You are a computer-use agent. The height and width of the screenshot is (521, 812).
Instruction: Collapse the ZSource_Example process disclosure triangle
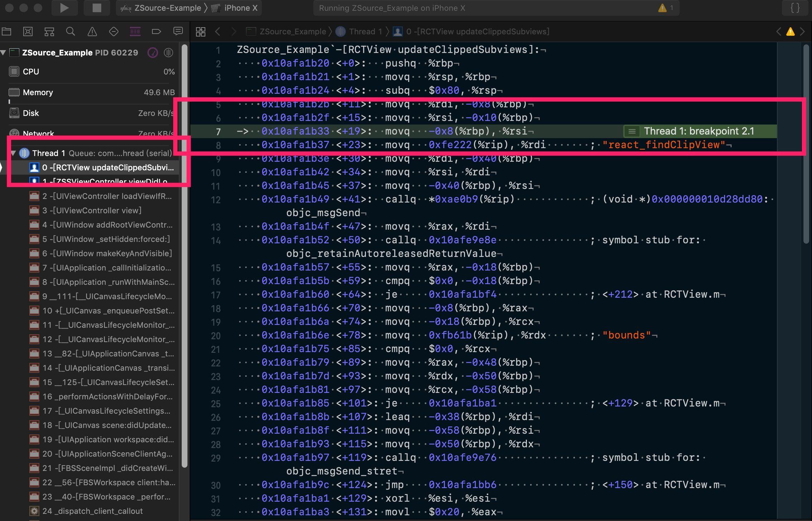tap(4, 53)
